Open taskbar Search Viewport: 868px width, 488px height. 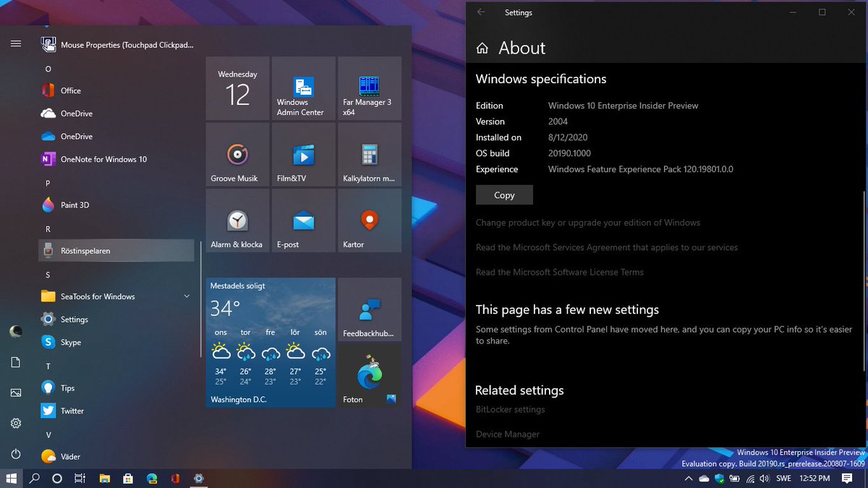coord(34,479)
